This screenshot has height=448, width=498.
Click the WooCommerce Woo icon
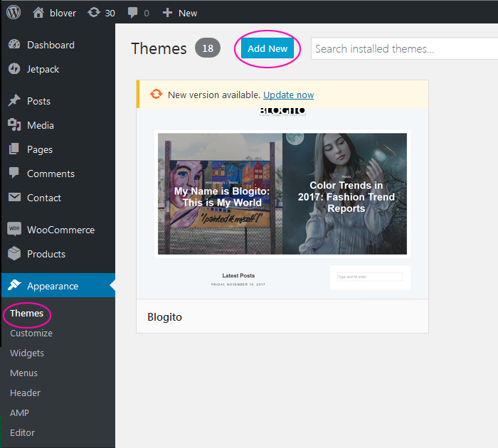click(x=14, y=229)
